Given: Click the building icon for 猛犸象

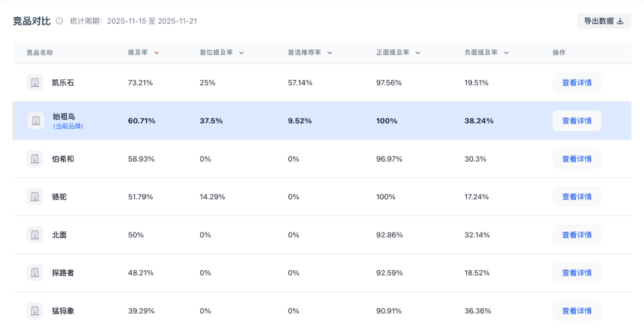Looking at the screenshot, I should click(x=35, y=311).
